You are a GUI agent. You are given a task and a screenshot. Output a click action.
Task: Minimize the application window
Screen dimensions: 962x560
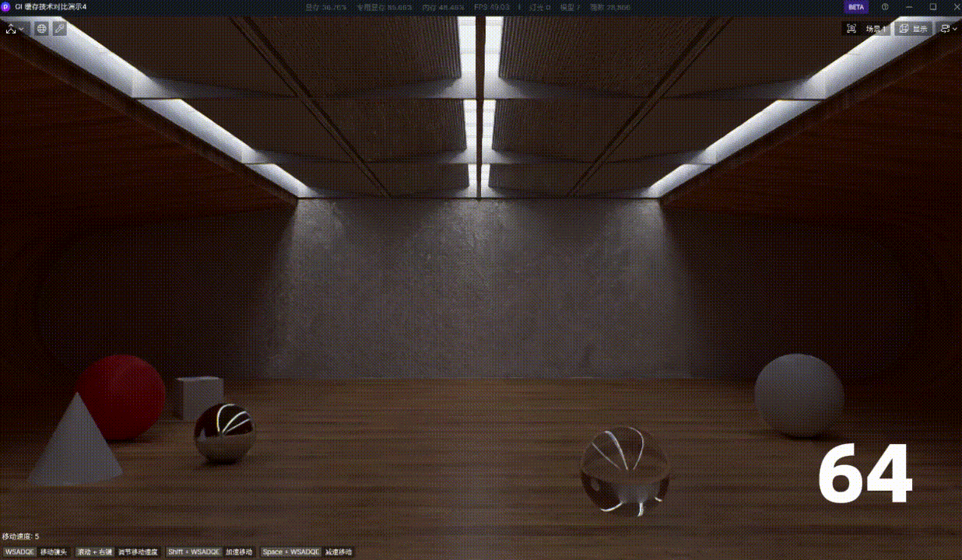tap(909, 6)
